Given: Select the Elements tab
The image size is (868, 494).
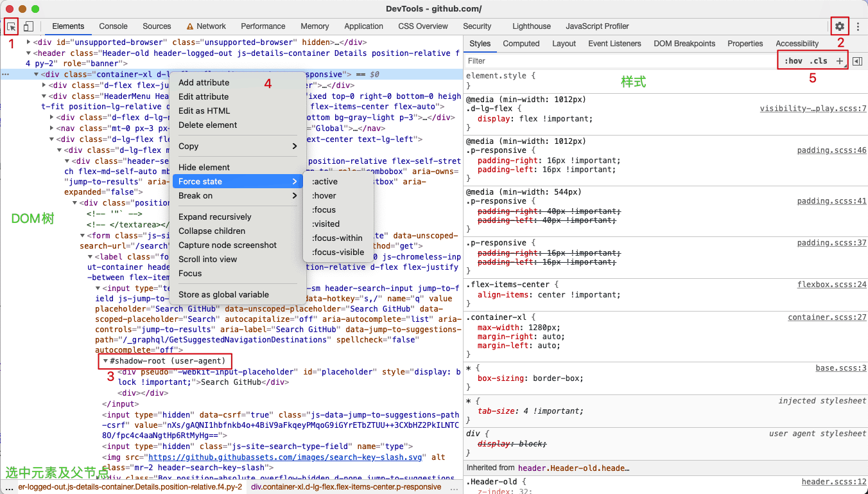Looking at the screenshot, I should (68, 26).
